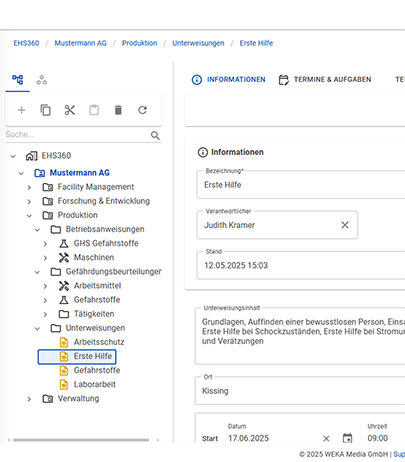The height and width of the screenshot is (462, 405).
Task: Click the scrollbar left arrow in the tree panel
Action: (9, 440)
